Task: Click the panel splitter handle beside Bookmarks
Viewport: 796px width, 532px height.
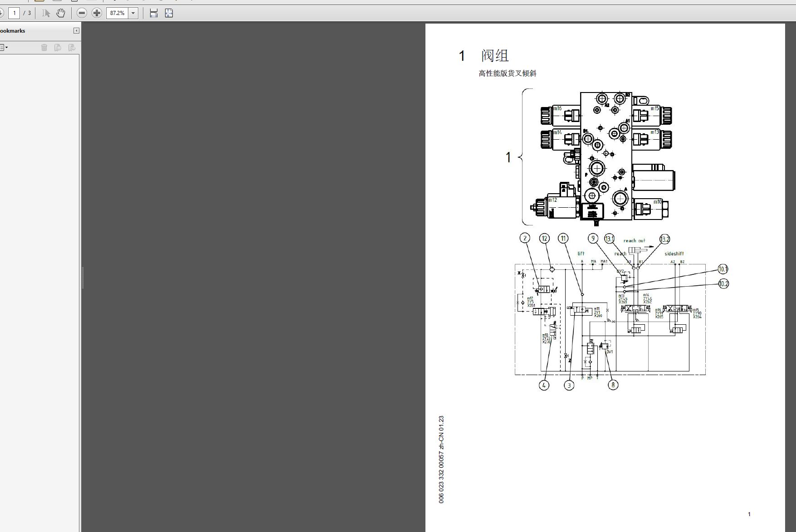Action: coord(82,278)
